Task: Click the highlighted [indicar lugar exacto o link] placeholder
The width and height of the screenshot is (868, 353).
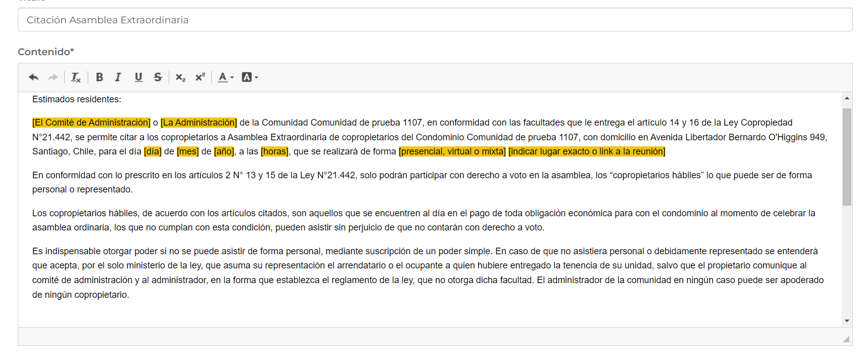Action: tap(586, 151)
